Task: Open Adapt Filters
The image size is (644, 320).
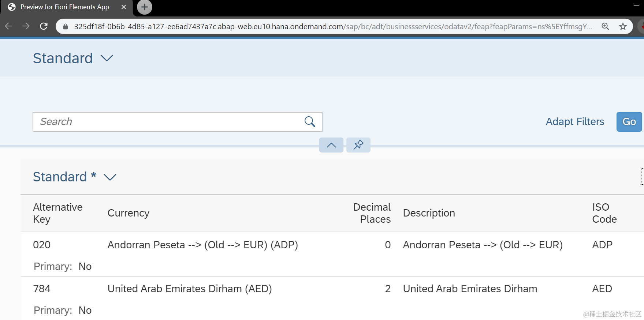Action: click(x=575, y=122)
